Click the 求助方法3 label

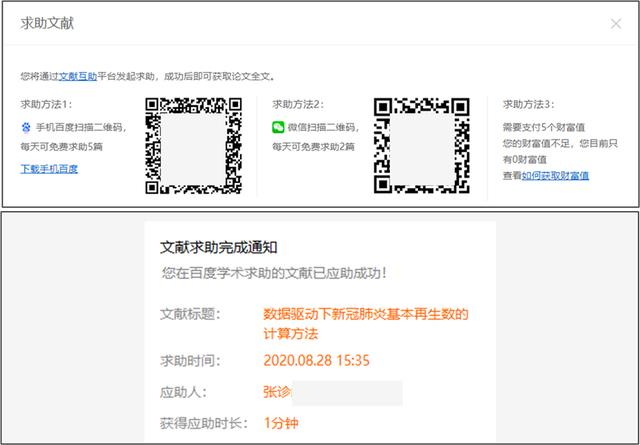click(528, 104)
